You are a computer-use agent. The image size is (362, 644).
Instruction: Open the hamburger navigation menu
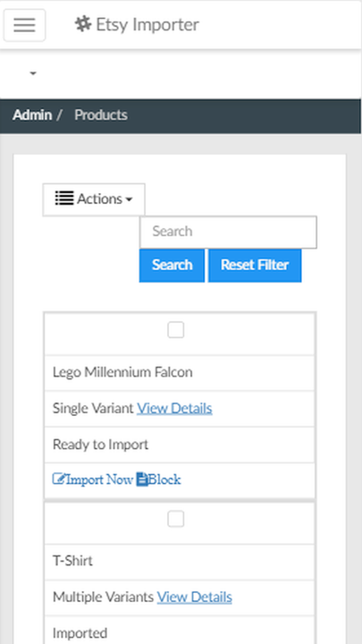25,25
